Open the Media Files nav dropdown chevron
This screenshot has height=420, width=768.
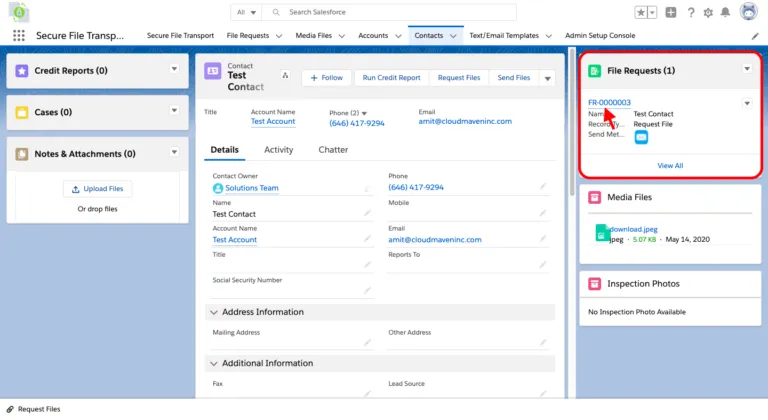pos(341,36)
